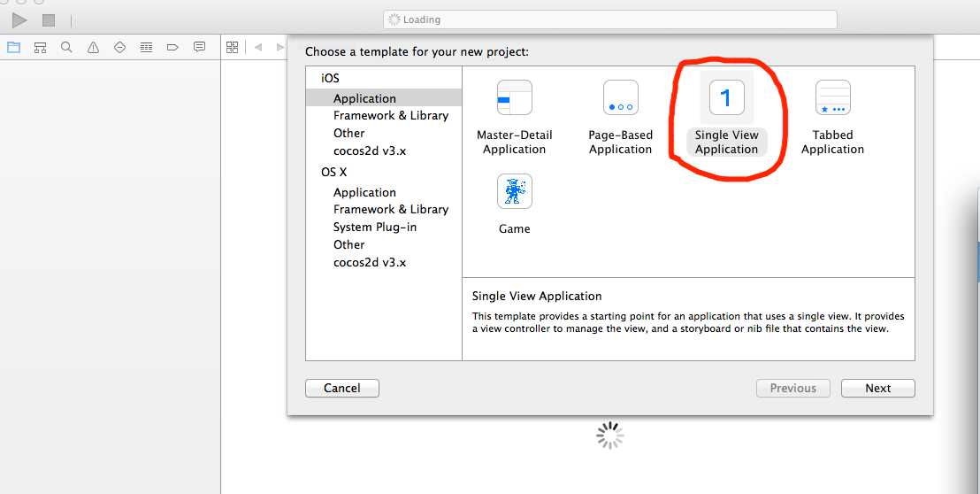Select Framework & Library under OS X
The width and height of the screenshot is (980, 494).
[x=391, y=210]
